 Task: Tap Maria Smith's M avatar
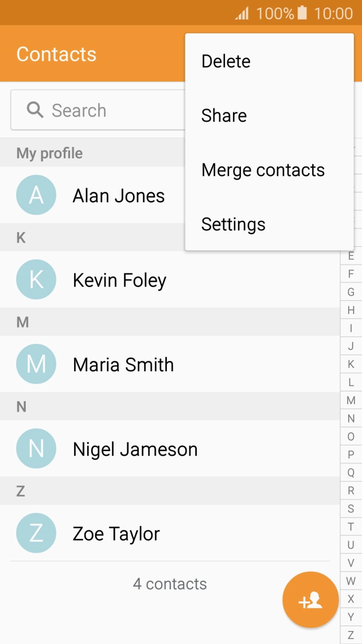(x=36, y=364)
